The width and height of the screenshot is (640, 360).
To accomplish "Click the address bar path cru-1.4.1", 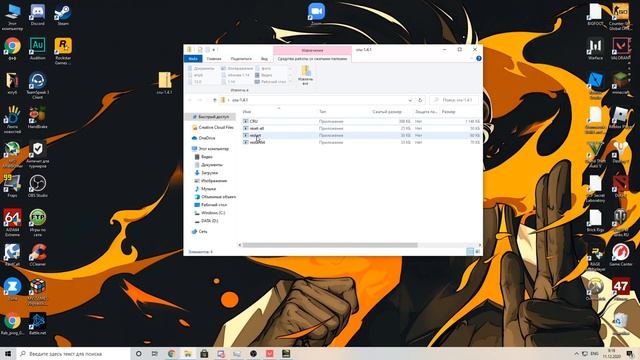I will click(x=240, y=100).
